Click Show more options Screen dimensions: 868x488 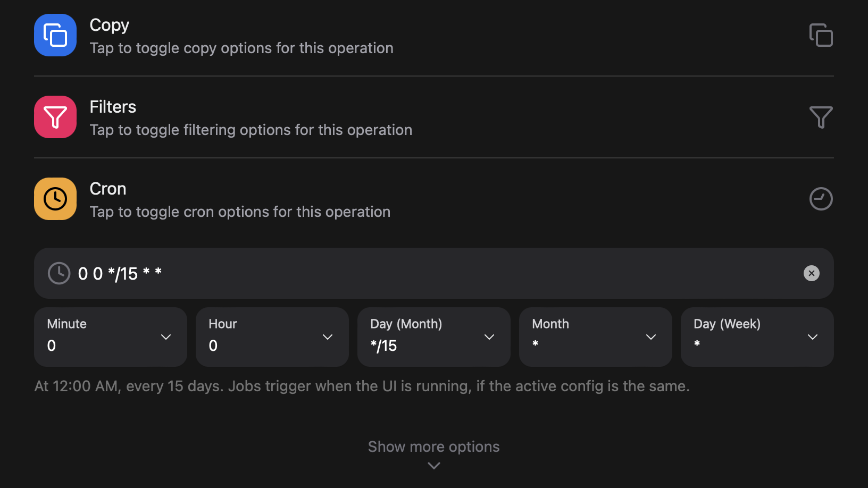pos(433,447)
